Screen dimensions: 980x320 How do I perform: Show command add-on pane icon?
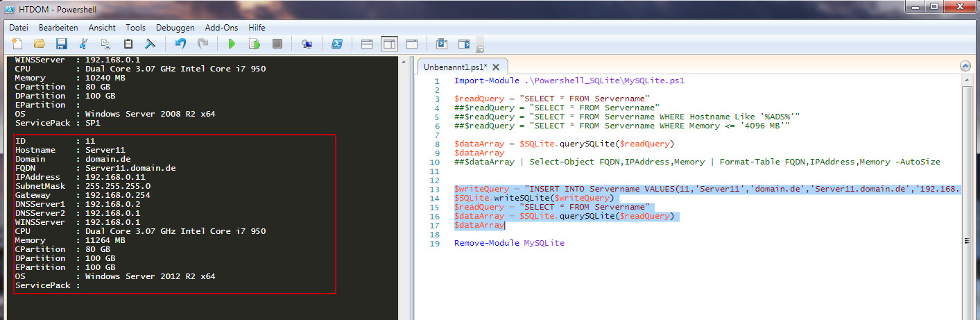coord(463,44)
